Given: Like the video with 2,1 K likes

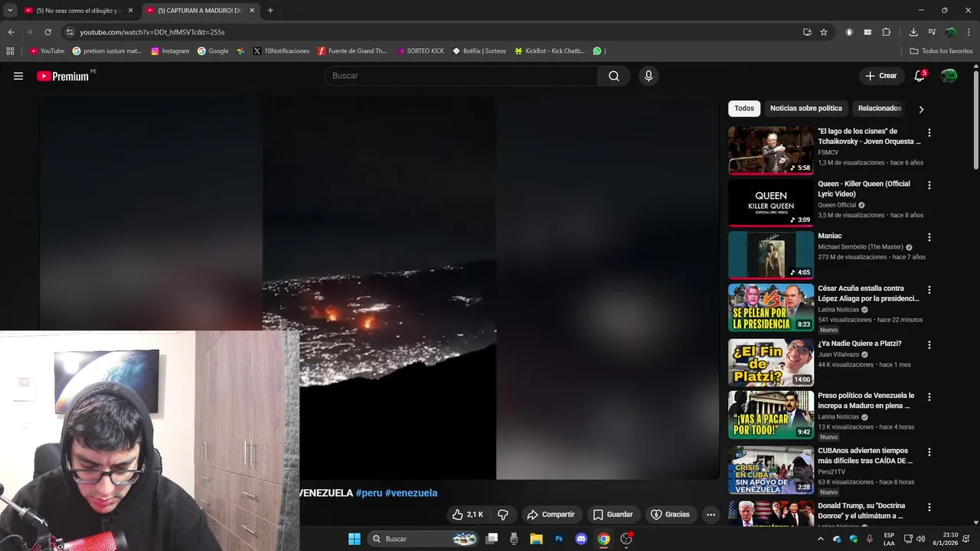Looking at the screenshot, I should 467,514.
